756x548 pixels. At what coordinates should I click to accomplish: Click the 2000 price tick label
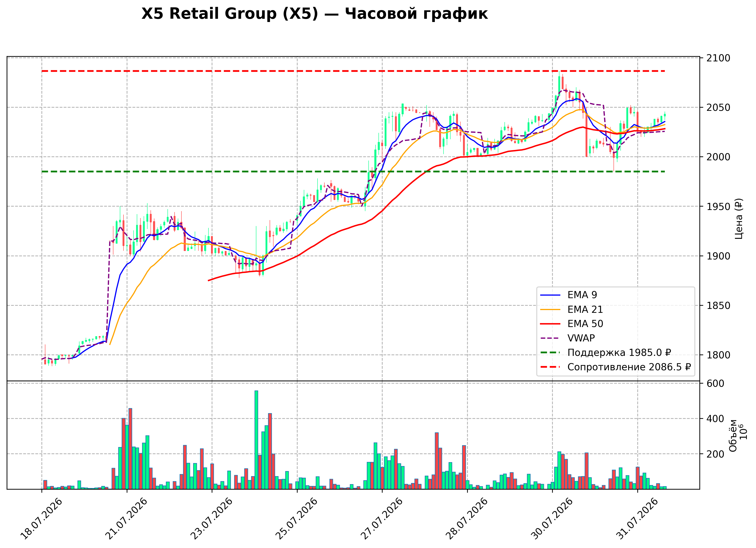(x=718, y=157)
